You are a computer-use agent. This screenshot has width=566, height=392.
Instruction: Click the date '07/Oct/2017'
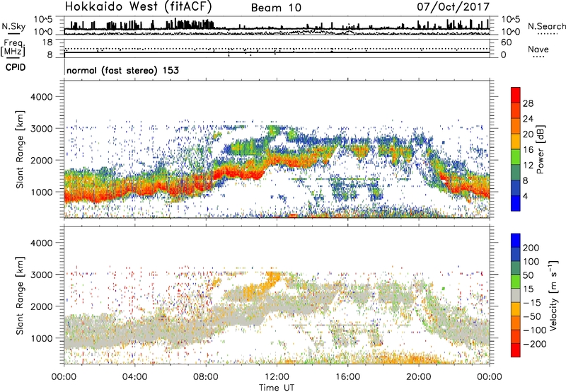(x=454, y=6)
